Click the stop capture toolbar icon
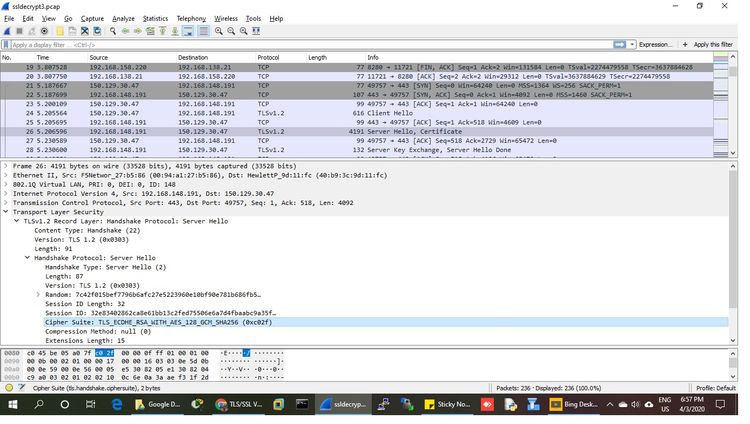This screenshot has height=424, width=750. 20,31
